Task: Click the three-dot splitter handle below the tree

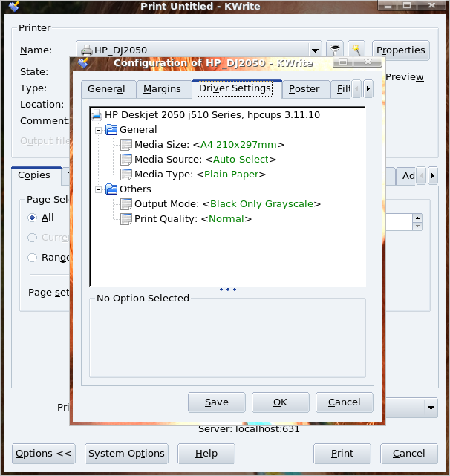Action: click(x=228, y=290)
